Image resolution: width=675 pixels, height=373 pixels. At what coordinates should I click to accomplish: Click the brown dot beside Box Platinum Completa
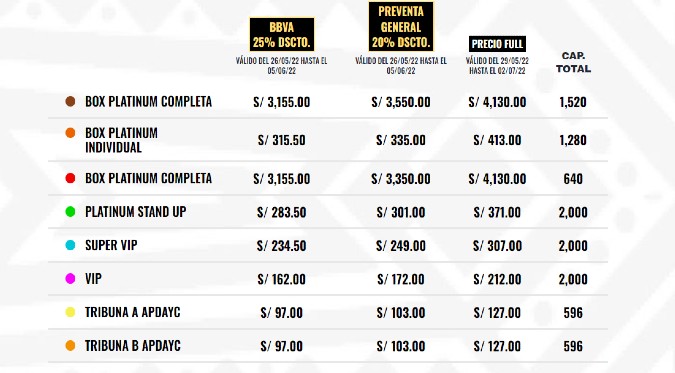70,101
